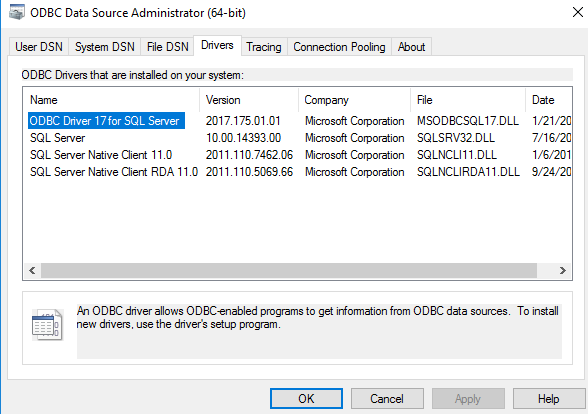Click the driver info table icon
Viewport: 588px width, 414px height.
pyautogui.click(x=47, y=325)
